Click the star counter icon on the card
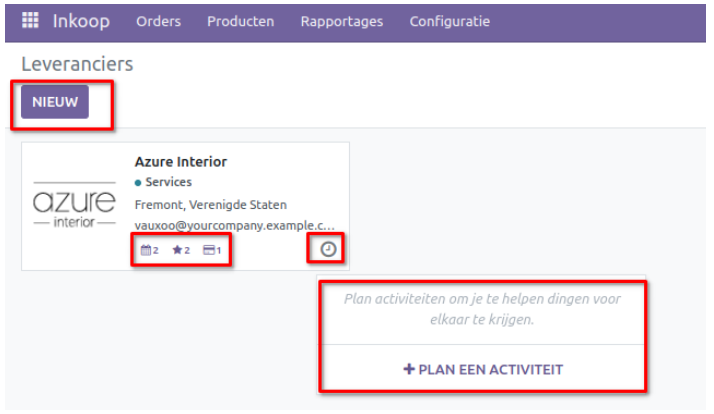The width and height of the screenshot is (714, 414). point(180,250)
